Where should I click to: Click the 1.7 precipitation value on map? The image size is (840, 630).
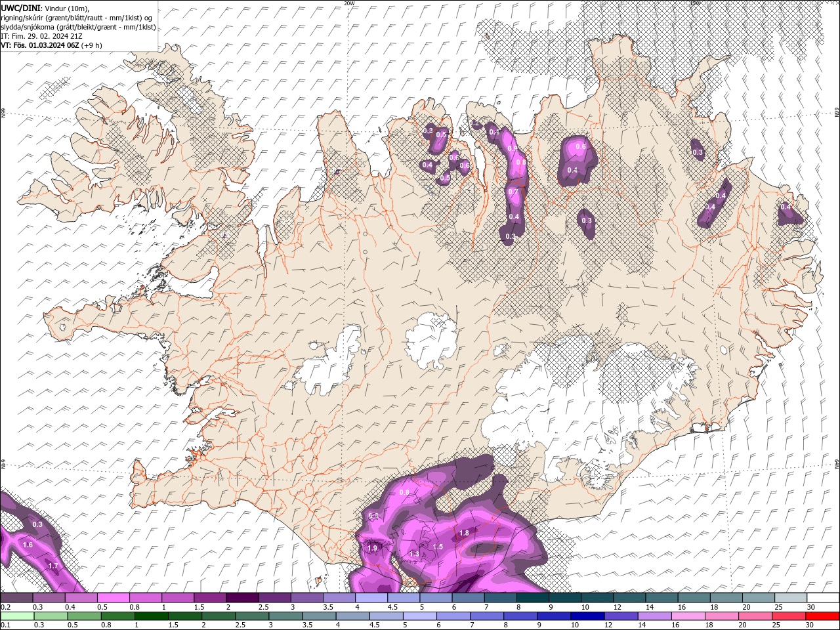coord(53,566)
